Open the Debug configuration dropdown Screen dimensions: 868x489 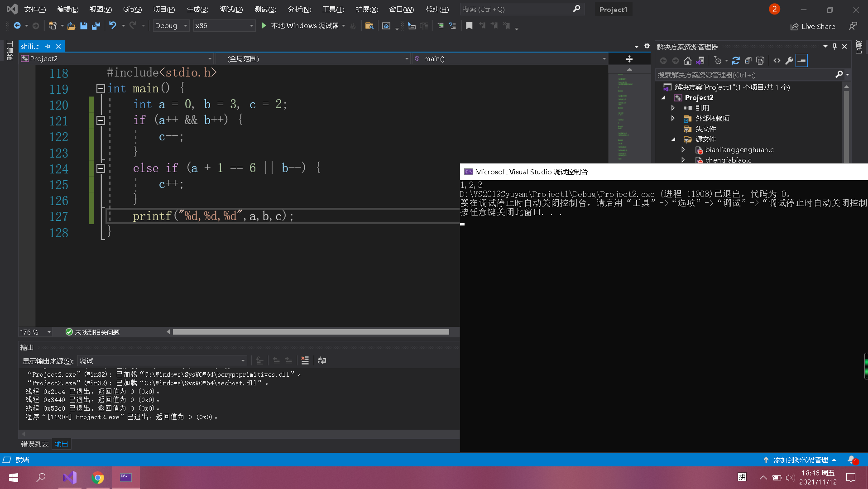[171, 26]
